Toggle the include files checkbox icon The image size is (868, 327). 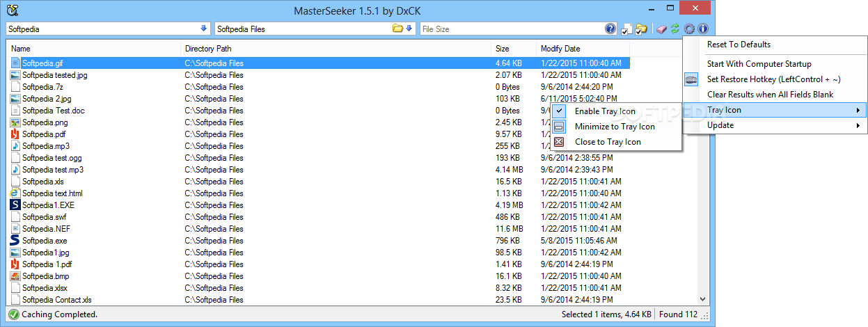click(627, 29)
